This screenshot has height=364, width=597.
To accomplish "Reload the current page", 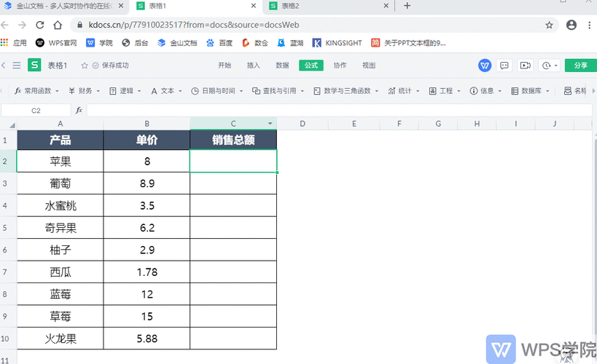I will pos(40,25).
